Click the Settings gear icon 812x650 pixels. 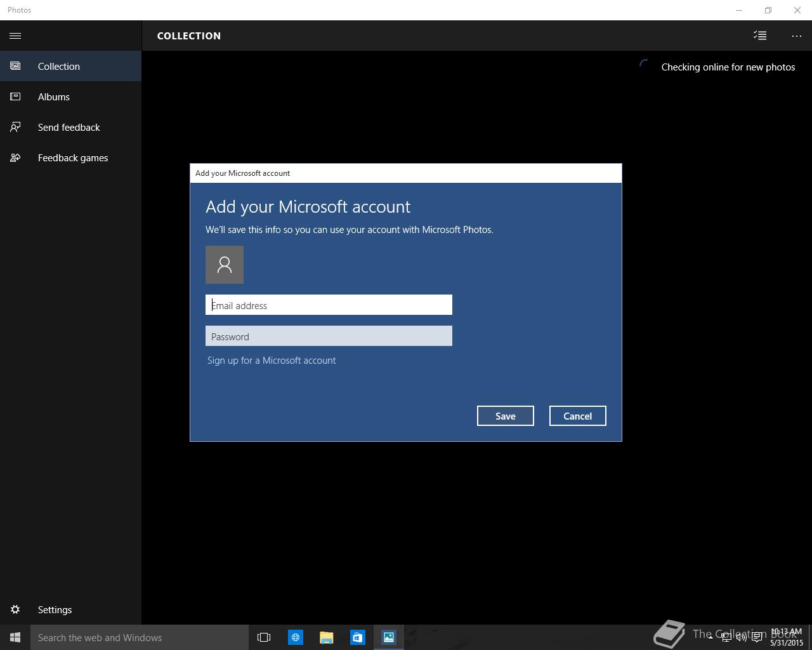pyautogui.click(x=15, y=609)
